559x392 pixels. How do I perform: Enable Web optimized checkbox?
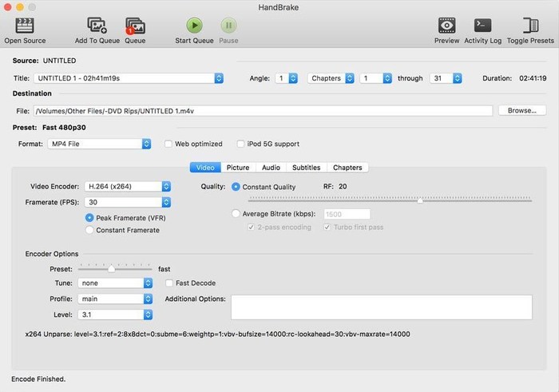coord(168,144)
